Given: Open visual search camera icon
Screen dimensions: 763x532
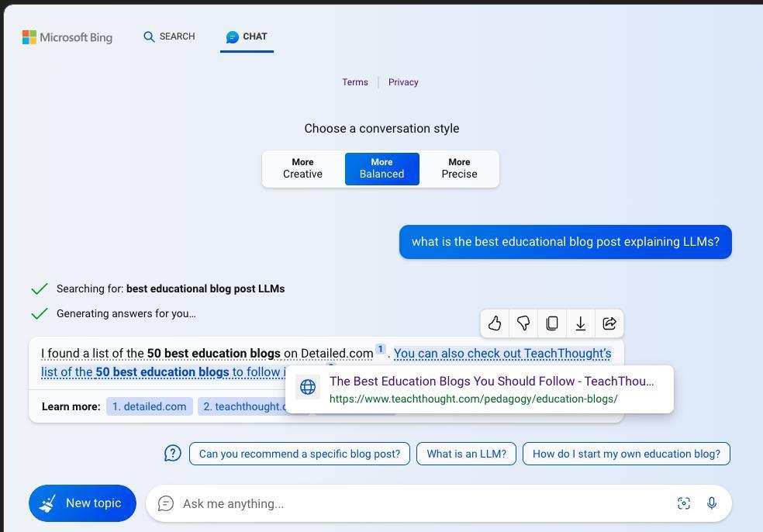Looking at the screenshot, I should point(684,503).
